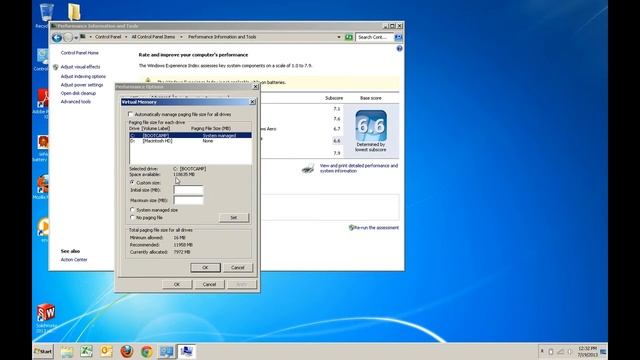The image size is (640, 360).
Task: Click Control Panel breadcrumb segment
Action: point(108,37)
